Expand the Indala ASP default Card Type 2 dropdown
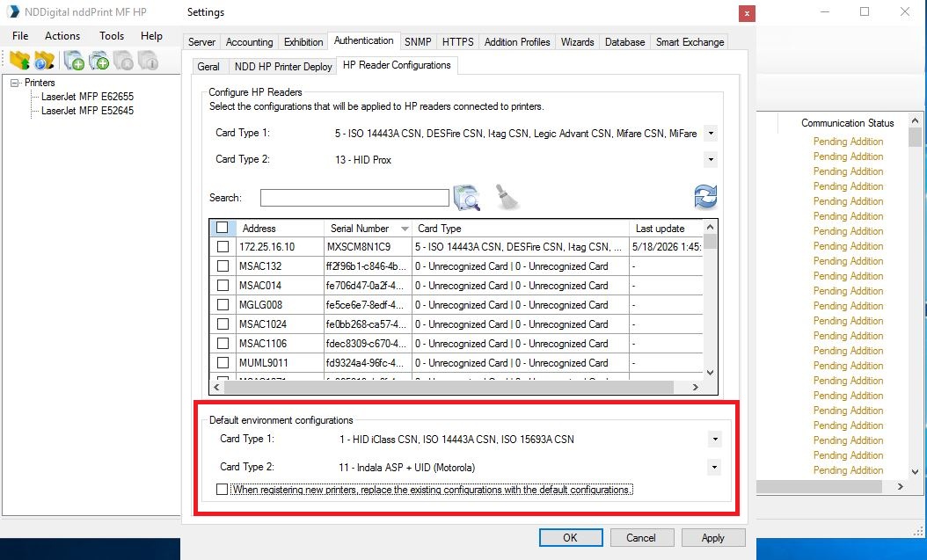Image resolution: width=927 pixels, height=560 pixels. pyautogui.click(x=714, y=468)
